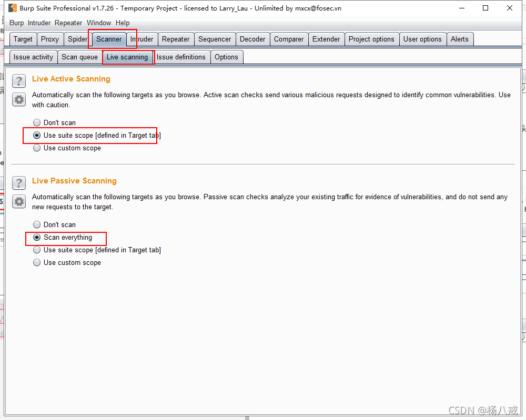
Task: Open help for Live Active Scanning
Action: [x=19, y=81]
